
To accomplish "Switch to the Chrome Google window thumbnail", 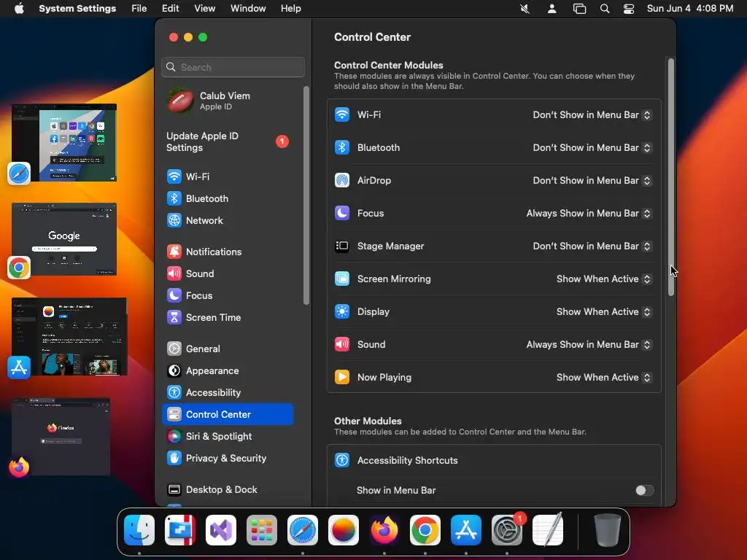I will tap(64, 239).
